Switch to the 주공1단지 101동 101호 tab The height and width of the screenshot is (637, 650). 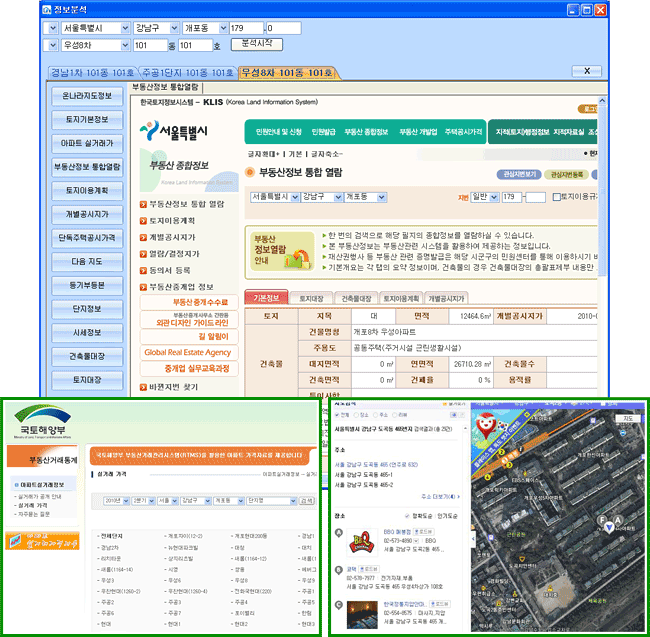tap(187, 73)
